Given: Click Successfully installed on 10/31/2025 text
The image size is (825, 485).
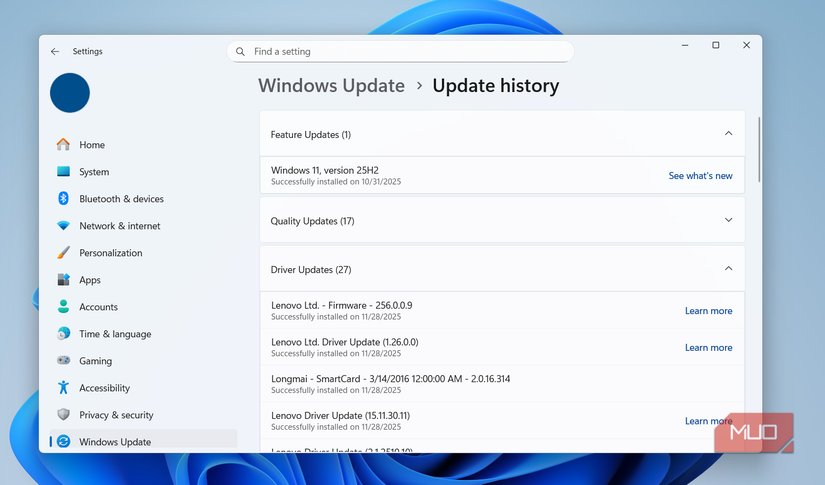Looking at the screenshot, I should pos(336,181).
